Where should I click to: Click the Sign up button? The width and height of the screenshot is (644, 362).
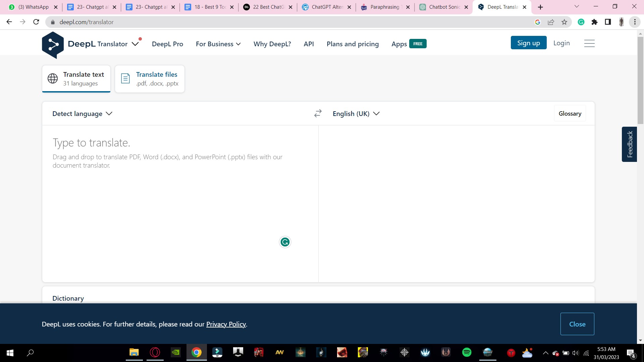click(529, 43)
